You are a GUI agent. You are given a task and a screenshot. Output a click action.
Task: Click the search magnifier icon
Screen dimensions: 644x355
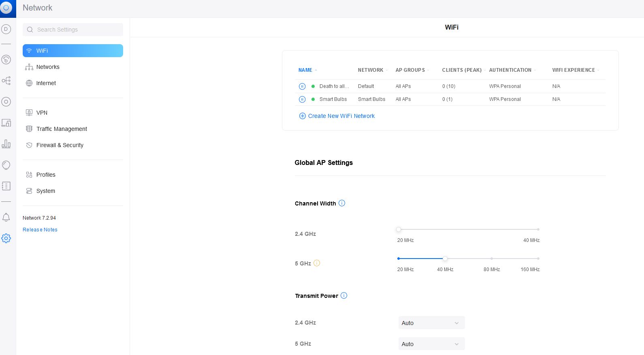click(30, 30)
